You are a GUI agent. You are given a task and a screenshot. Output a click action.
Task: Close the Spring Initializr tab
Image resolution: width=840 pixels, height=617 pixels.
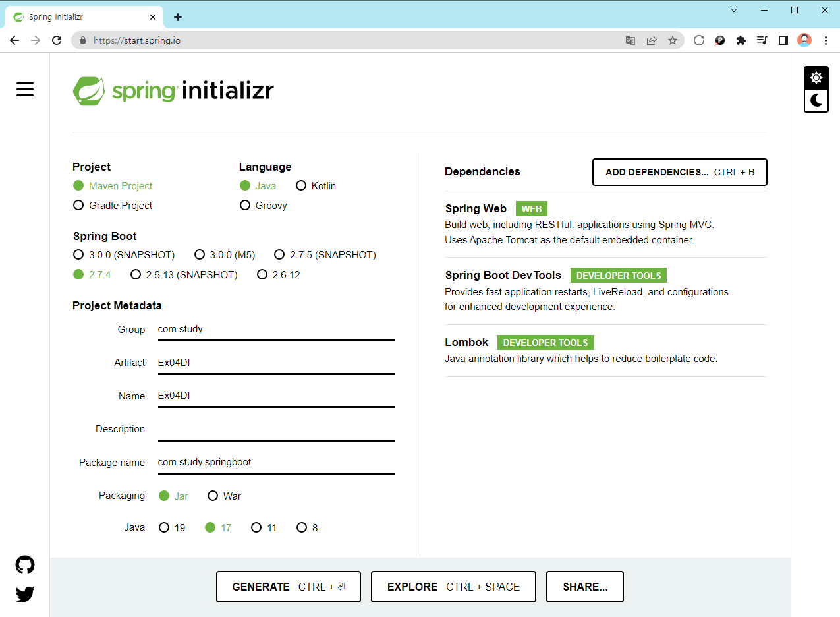pyautogui.click(x=153, y=17)
